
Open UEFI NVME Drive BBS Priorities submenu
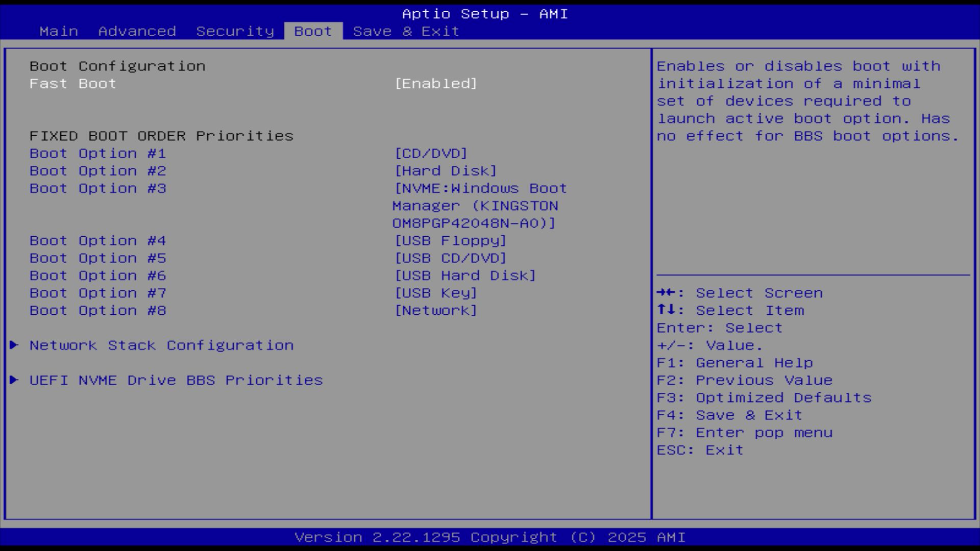[176, 380]
